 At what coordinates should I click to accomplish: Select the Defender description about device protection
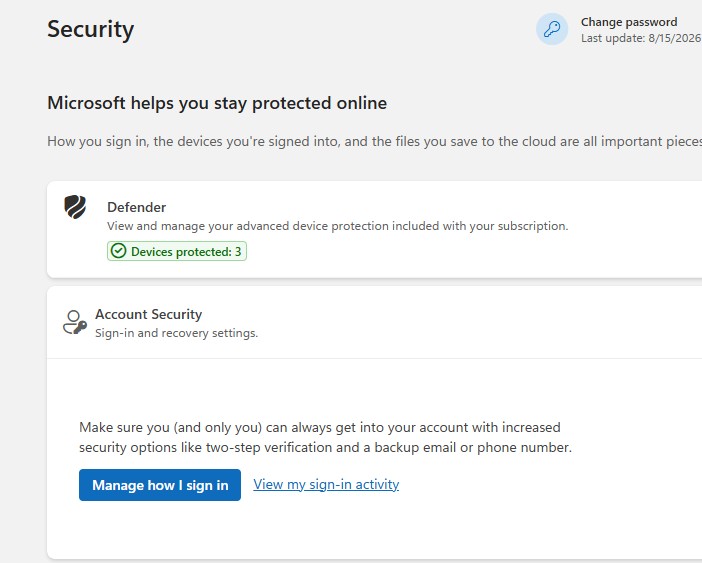[x=338, y=226]
